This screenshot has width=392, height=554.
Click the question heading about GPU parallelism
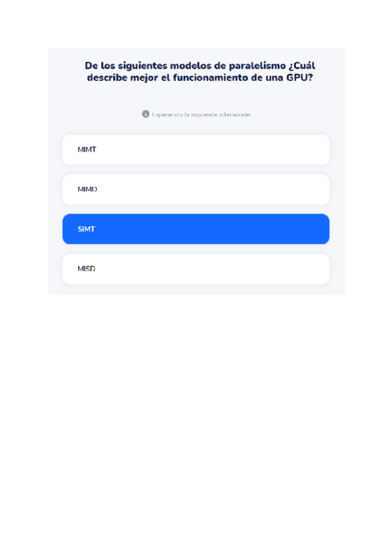click(x=196, y=71)
